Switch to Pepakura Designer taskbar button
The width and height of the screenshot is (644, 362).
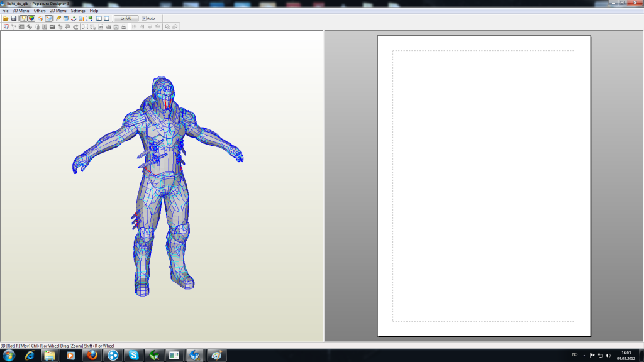tap(195, 356)
